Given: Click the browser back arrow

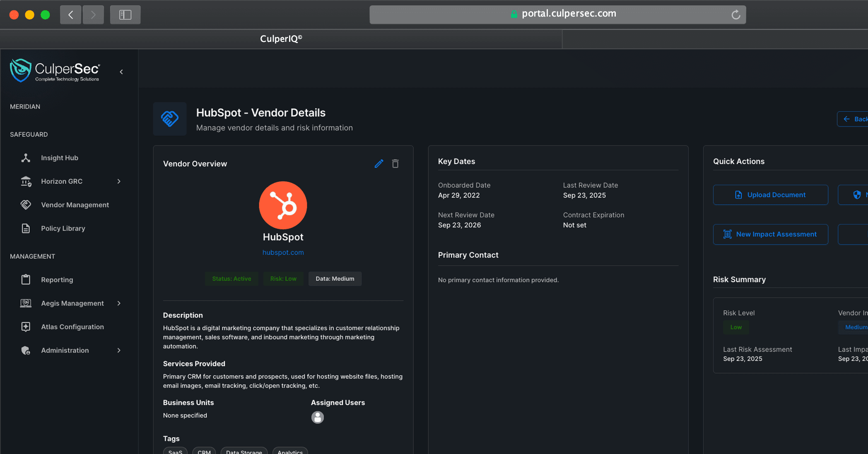Looking at the screenshot, I should coord(70,15).
